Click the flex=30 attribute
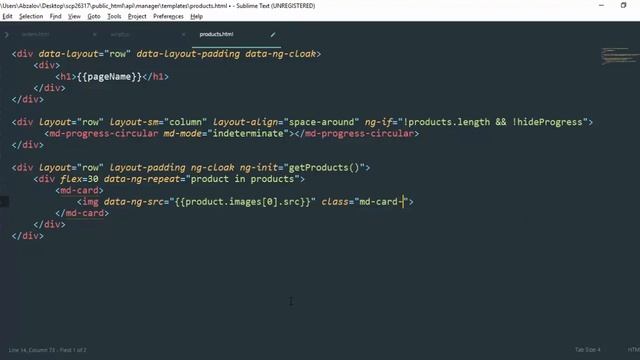Screen dimensions: 640x360 pyautogui.click(x=79, y=179)
